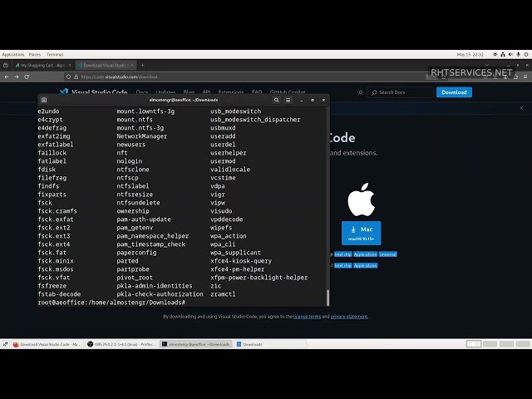
Task: Open the volume icon in system tray
Action: tap(510, 54)
